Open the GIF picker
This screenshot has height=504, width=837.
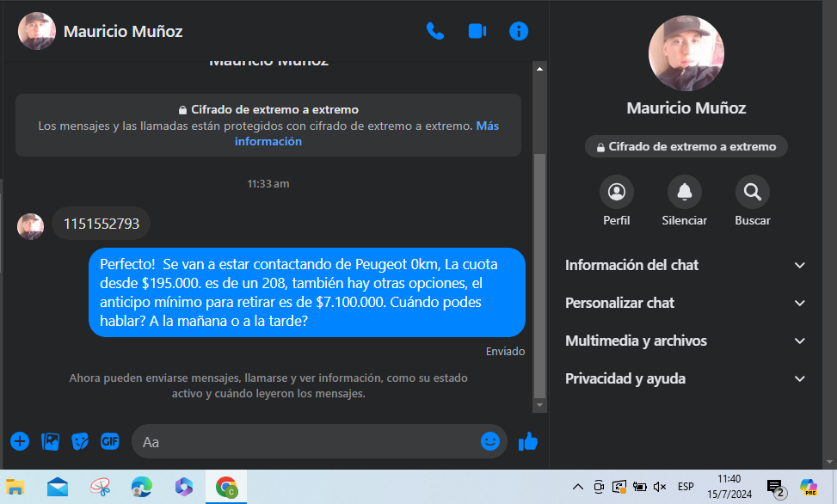coord(109,441)
